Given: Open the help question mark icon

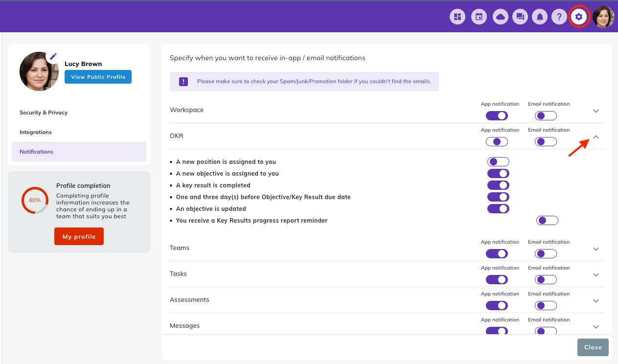Looking at the screenshot, I should [559, 17].
